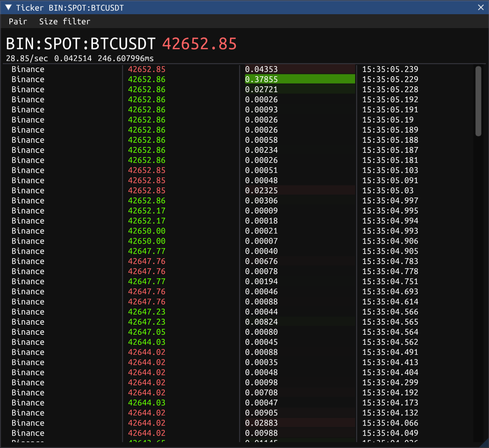The width and height of the screenshot is (489, 448).
Task: Click the Binance label in the 15:35:04.751 row
Action: (x=28, y=281)
